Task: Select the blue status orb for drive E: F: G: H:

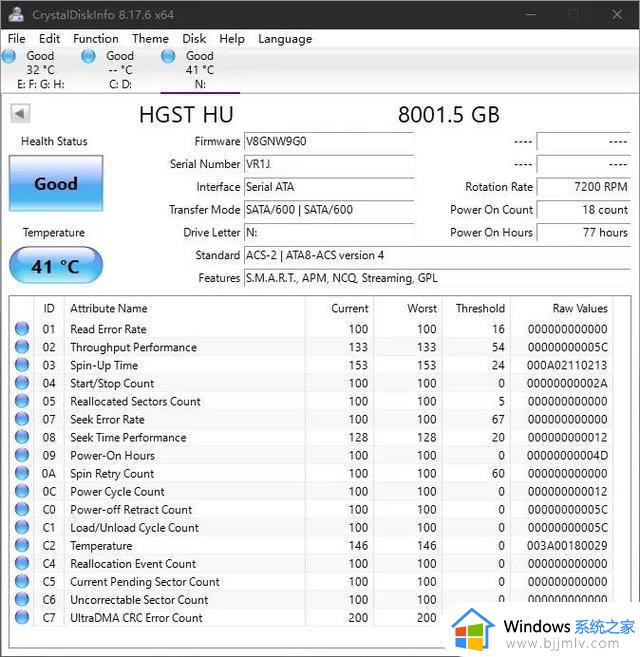Action: (9, 56)
